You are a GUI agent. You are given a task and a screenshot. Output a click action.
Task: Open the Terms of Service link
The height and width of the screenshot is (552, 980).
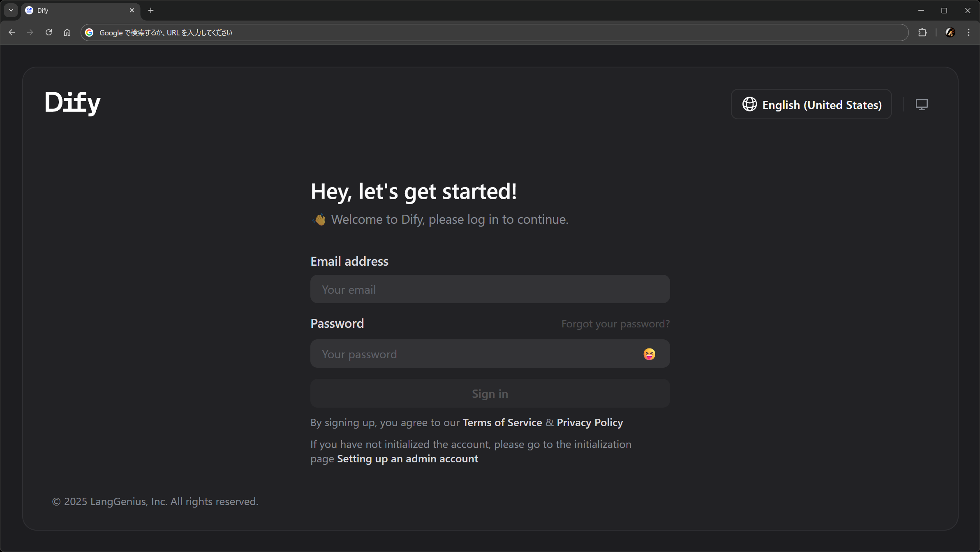click(502, 422)
